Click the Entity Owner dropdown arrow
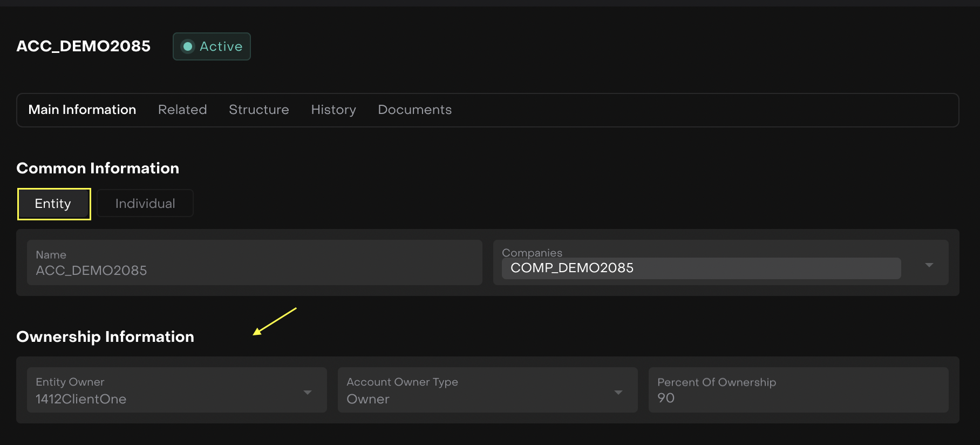This screenshot has height=445, width=980. tap(308, 393)
